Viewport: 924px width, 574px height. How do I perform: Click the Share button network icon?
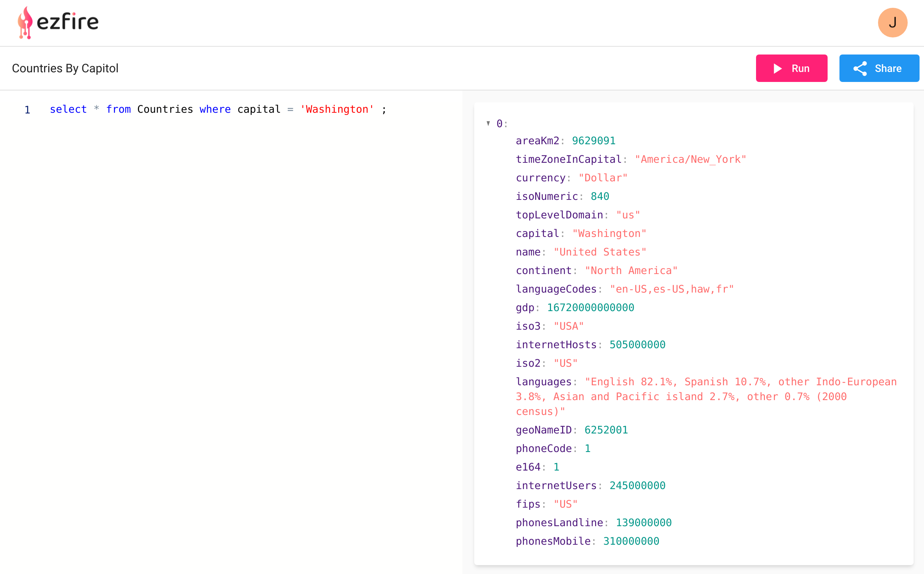click(861, 67)
